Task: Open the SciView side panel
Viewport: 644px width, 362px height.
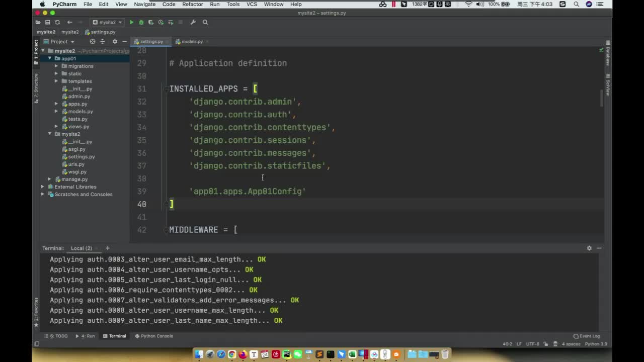Action: tap(608, 84)
